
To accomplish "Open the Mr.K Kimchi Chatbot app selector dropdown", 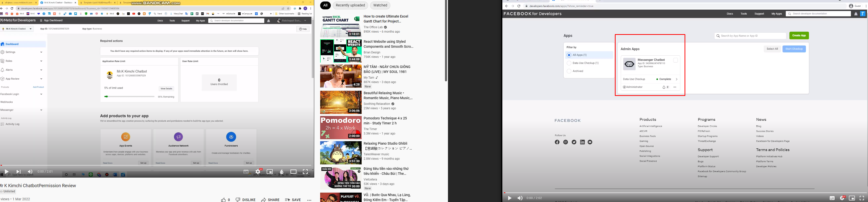I will [x=17, y=29].
